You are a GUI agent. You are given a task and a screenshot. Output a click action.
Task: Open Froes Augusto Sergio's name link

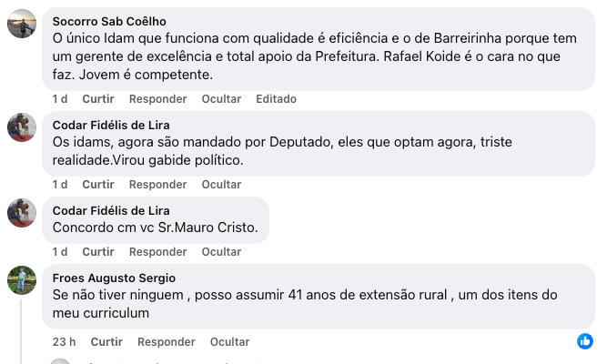[x=114, y=278]
